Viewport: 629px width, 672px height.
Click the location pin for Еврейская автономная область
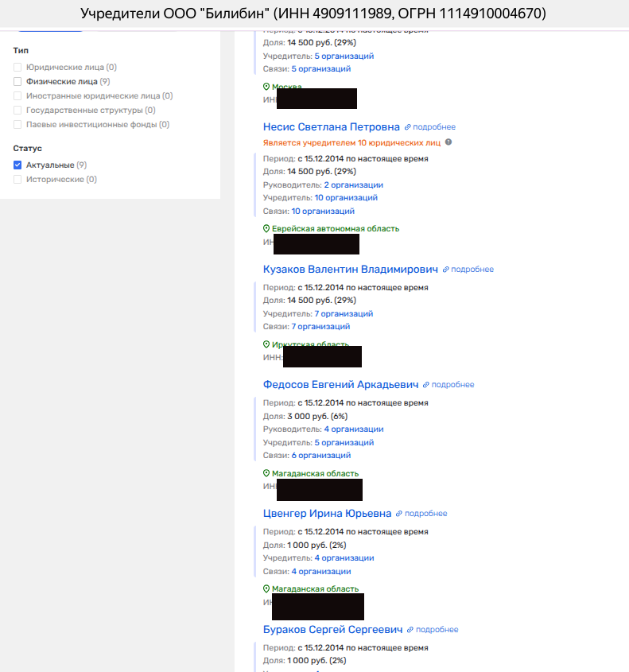click(x=266, y=229)
